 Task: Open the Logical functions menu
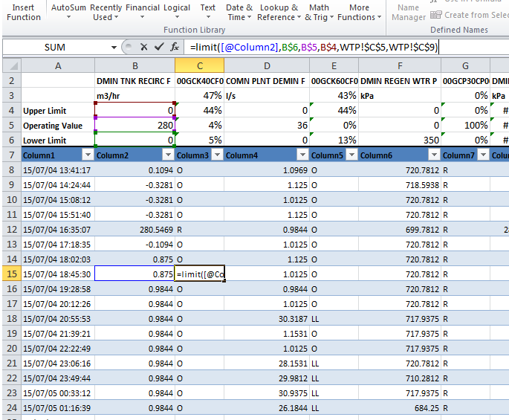coord(177,12)
